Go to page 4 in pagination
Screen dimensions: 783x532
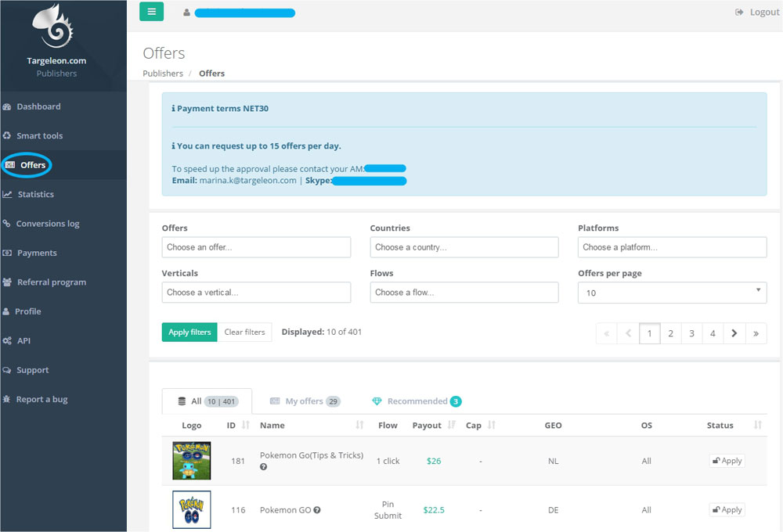[713, 333]
